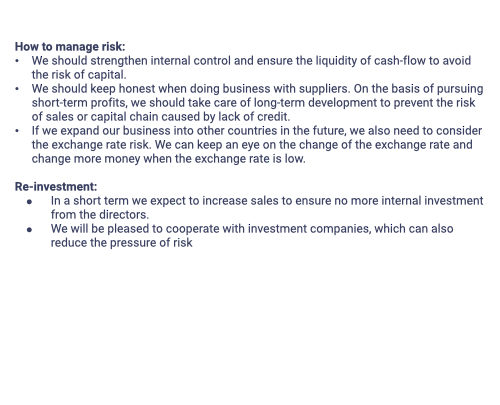
Task: Click the word 'strengthen' in first bullet
Action: tap(119, 61)
